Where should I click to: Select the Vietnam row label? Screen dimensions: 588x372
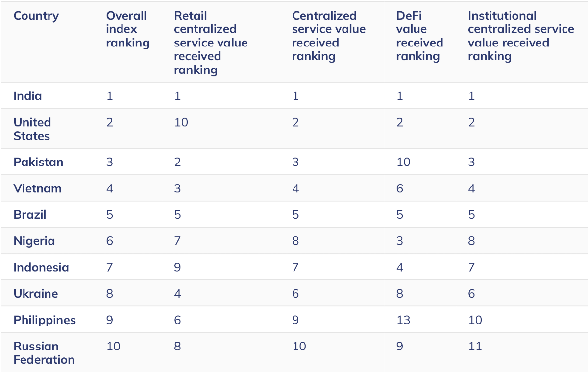click(x=37, y=188)
